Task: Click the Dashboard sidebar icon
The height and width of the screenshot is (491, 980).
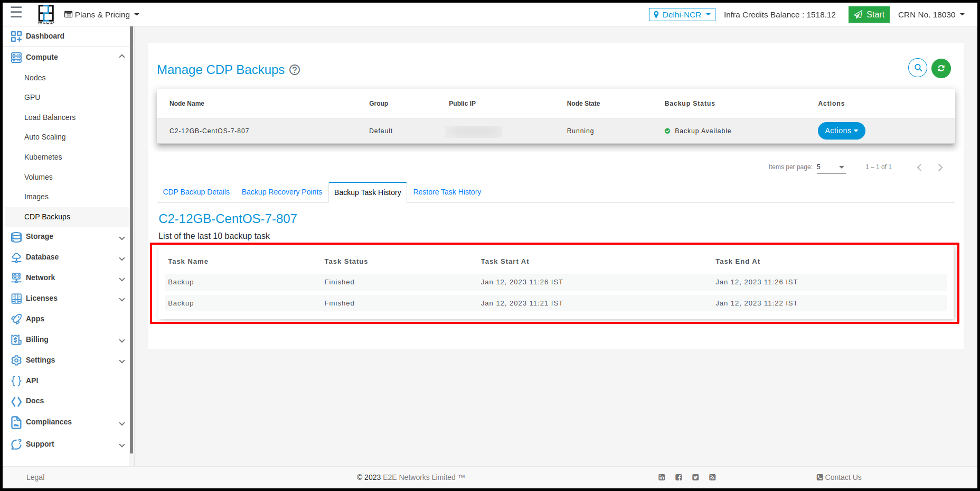Action: click(16, 36)
